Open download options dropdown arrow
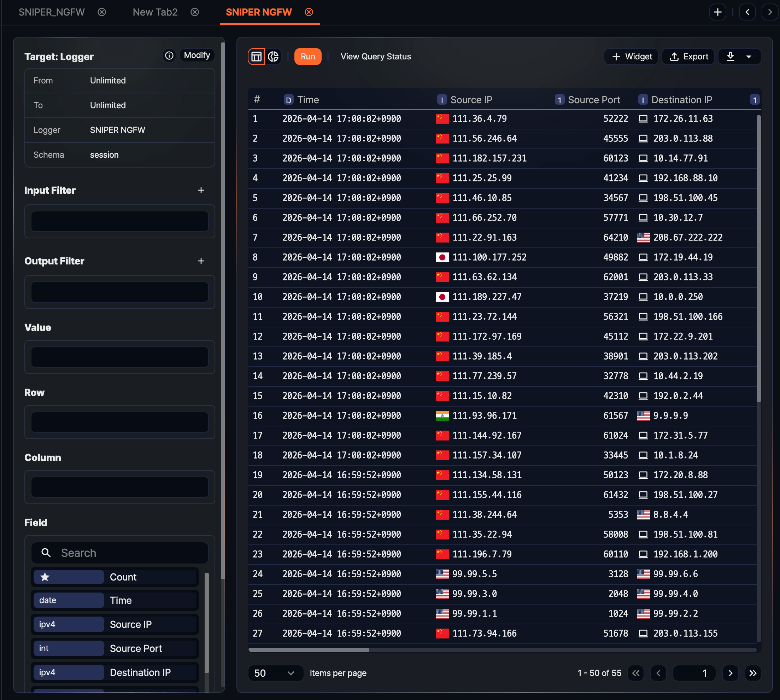Image resolution: width=780 pixels, height=700 pixels. pos(749,57)
